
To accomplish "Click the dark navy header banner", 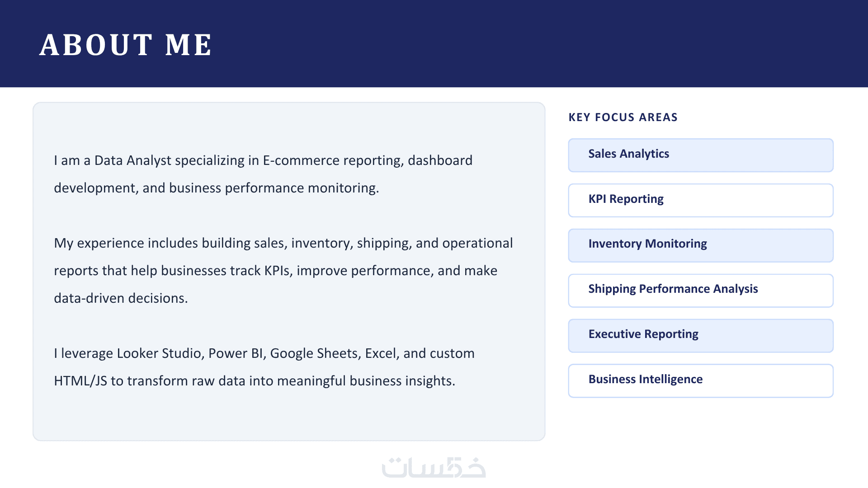I will pyautogui.click(x=434, y=43).
